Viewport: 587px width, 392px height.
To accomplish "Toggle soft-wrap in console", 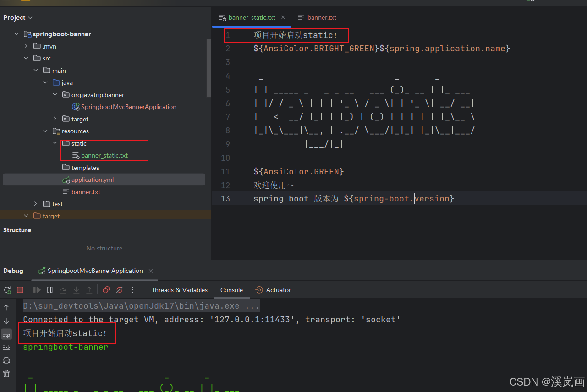I will pos(6,334).
